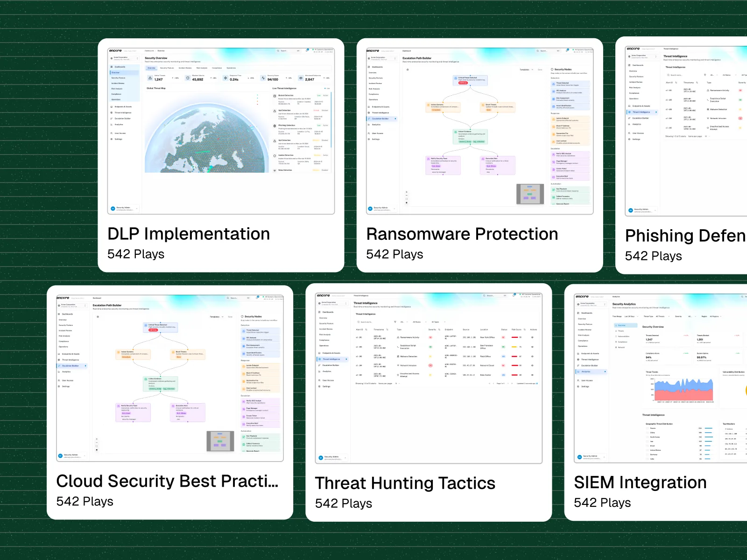747x560 pixels.
Task: Click the lock icon on Ransomware Protection canvas
Action: (407, 203)
